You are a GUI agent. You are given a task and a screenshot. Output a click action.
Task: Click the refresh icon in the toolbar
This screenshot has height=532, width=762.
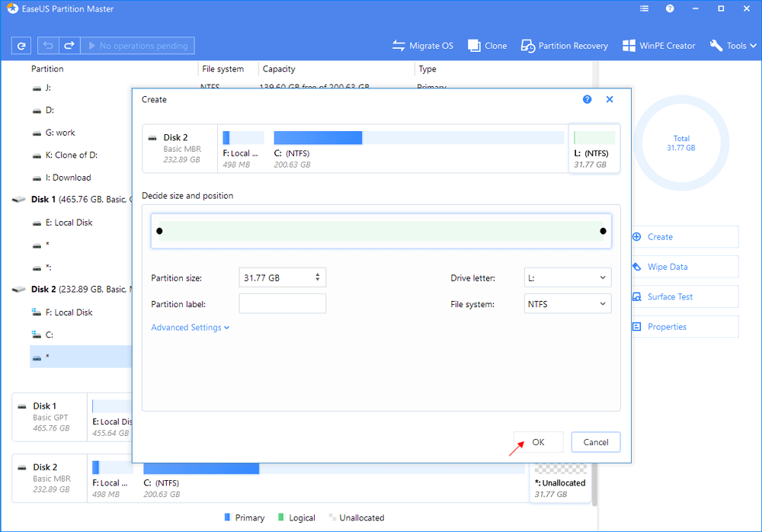(22, 46)
